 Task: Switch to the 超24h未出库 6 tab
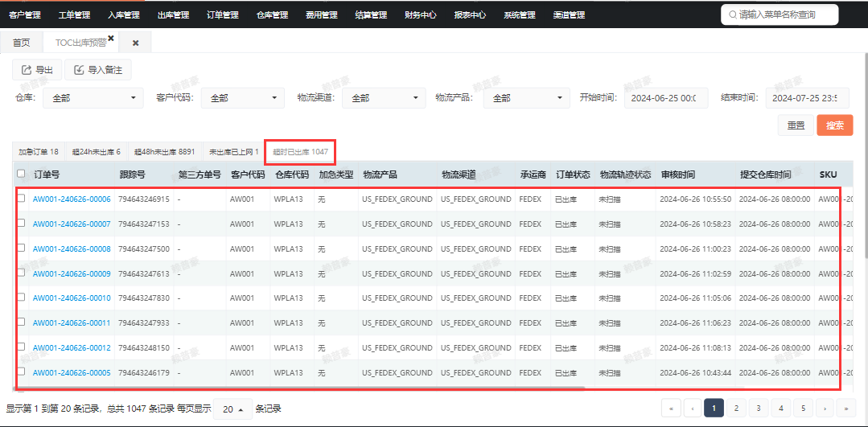(x=97, y=151)
